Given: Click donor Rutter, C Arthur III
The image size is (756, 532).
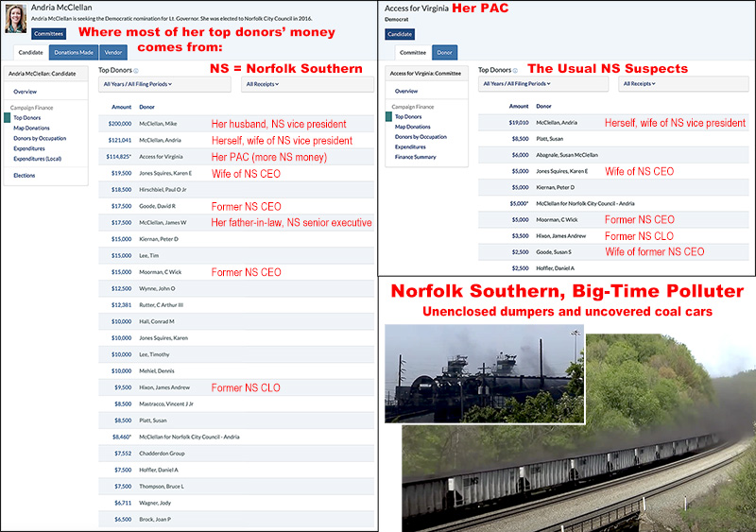Looking at the screenshot, I should pyautogui.click(x=161, y=305).
